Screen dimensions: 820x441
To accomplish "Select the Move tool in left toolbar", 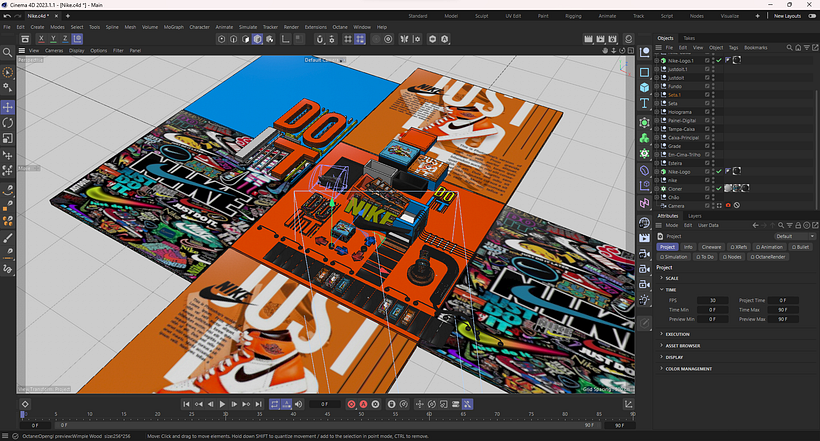I will tap(8, 107).
